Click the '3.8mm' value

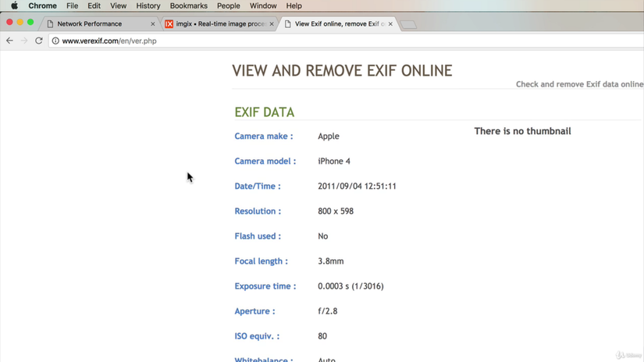(x=331, y=261)
